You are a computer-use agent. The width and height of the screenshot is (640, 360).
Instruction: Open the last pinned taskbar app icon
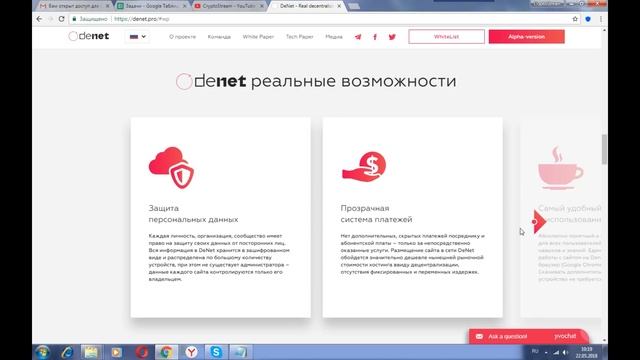[x=240, y=352]
